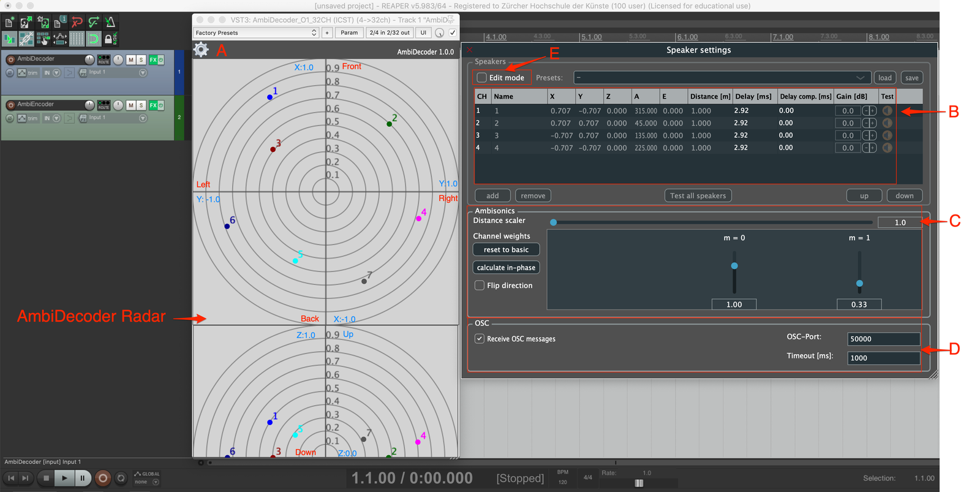The width and height of the screenshot is (980, 492).
Task: Toggle grid lines toolbar icon
Action: coord(77,39)
